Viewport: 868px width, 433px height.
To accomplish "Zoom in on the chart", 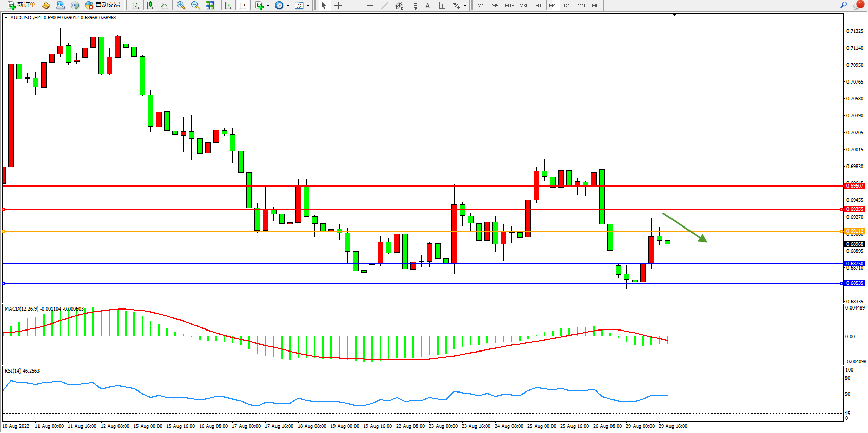I will (181, 5).
